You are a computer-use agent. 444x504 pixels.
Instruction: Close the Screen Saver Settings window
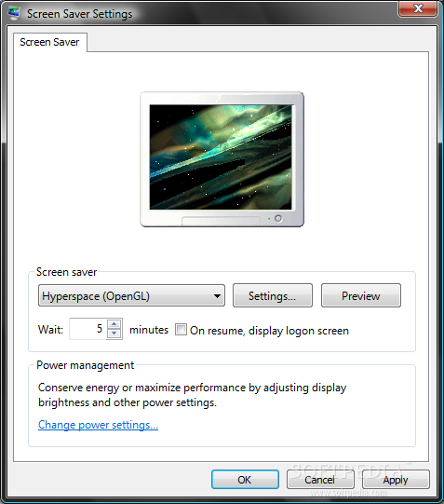[x=418, y=8]
